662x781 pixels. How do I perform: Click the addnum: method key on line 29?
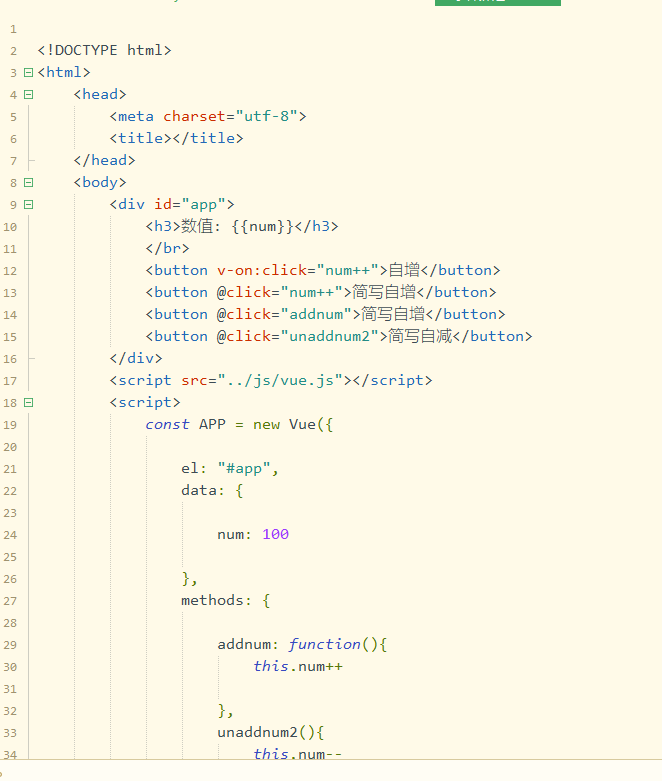click(248, 645)
